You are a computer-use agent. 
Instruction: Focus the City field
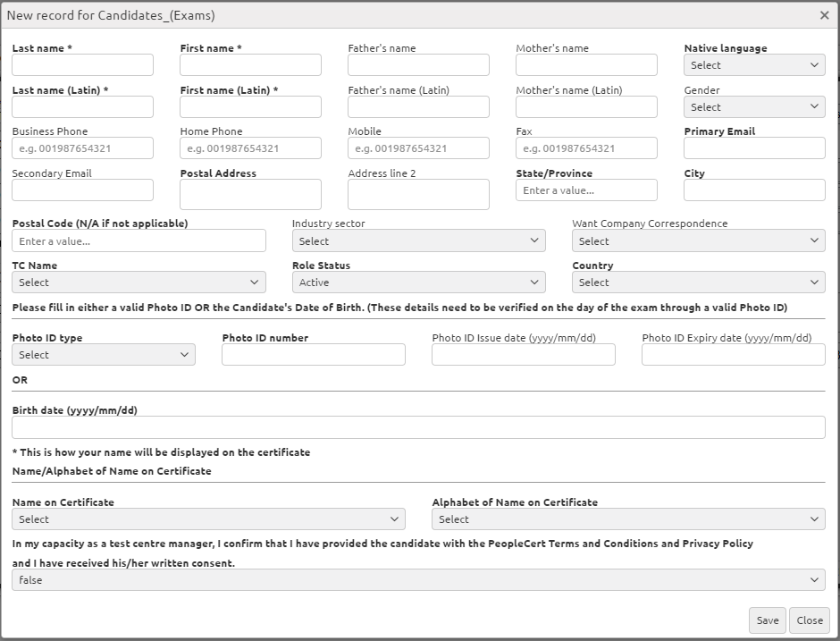(x=754, y=190)
